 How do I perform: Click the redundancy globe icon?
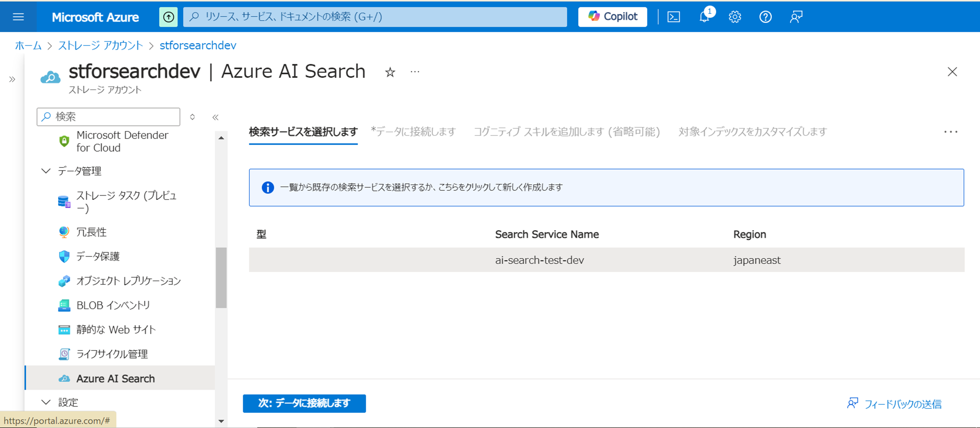click(x=64, y=232)
